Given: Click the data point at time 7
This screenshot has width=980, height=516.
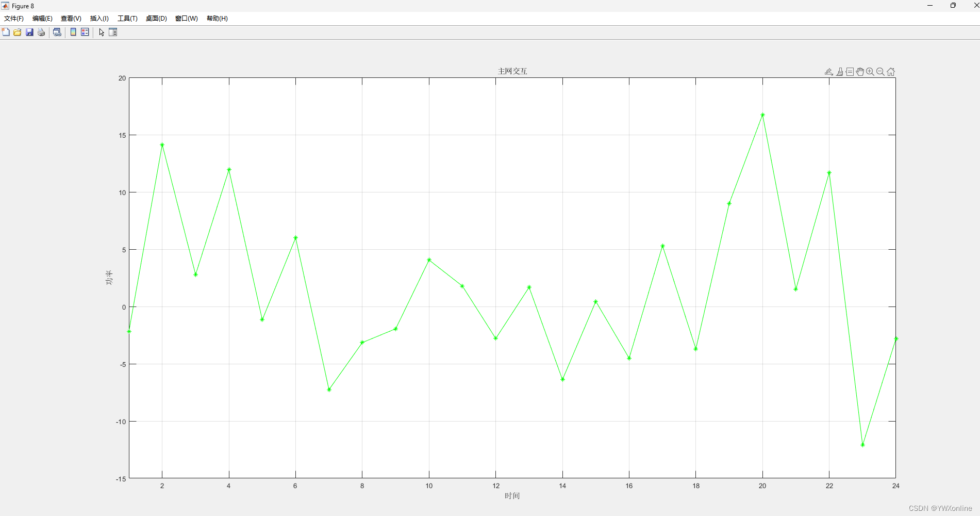Looking at the screenshot, I should (329, 390).
